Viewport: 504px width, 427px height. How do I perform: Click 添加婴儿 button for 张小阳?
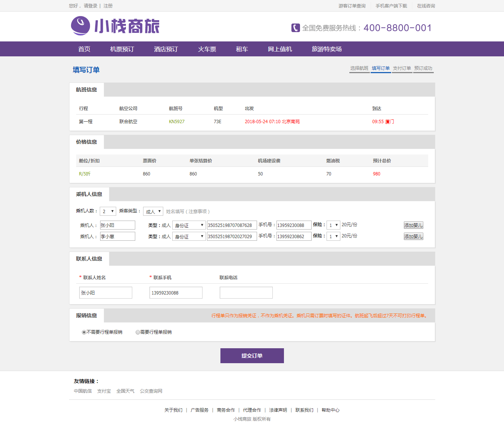tap(413, 225)
